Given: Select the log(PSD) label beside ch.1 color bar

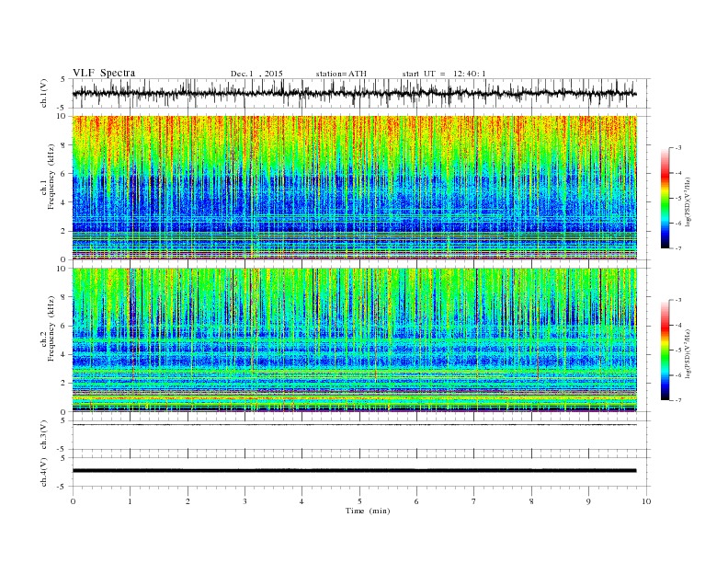Looking at the screenshot, I should (x=688, y=201).
